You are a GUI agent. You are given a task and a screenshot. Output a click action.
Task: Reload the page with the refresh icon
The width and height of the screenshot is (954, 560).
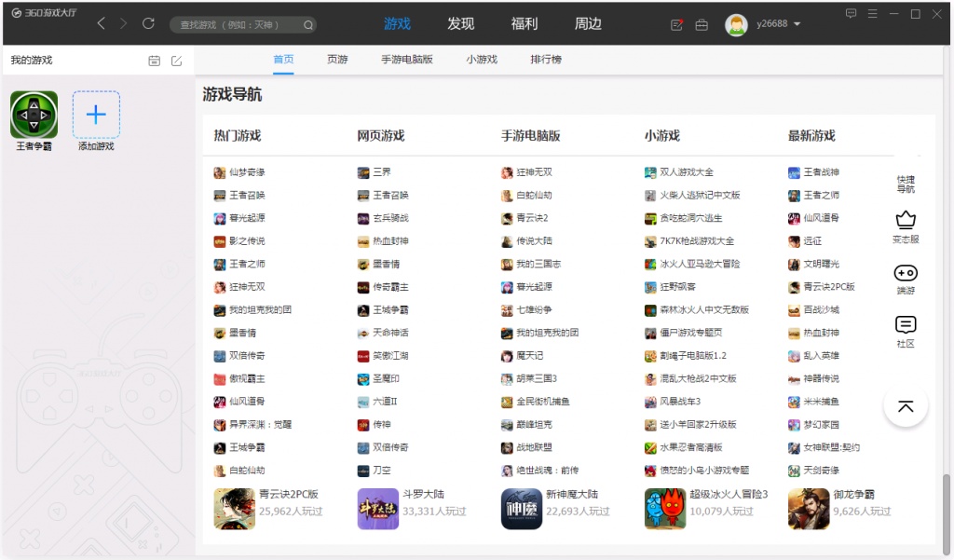[x=148, y=23]
